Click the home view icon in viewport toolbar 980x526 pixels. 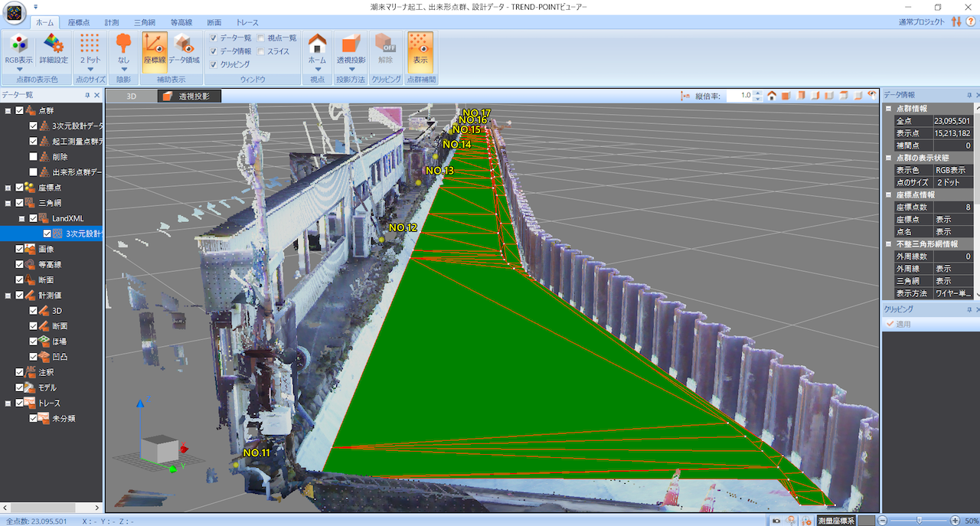click(x=772, y=96)
